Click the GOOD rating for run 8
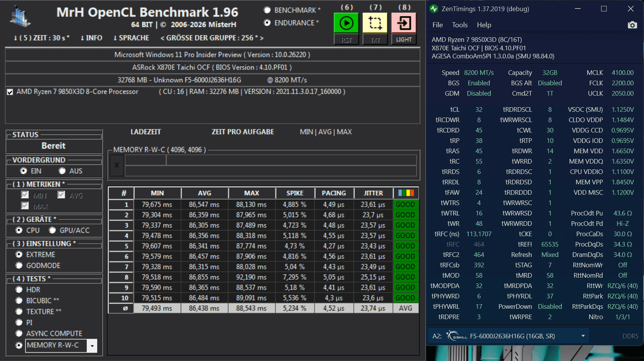This screenshot has width=644, height=361. [405, 277]
